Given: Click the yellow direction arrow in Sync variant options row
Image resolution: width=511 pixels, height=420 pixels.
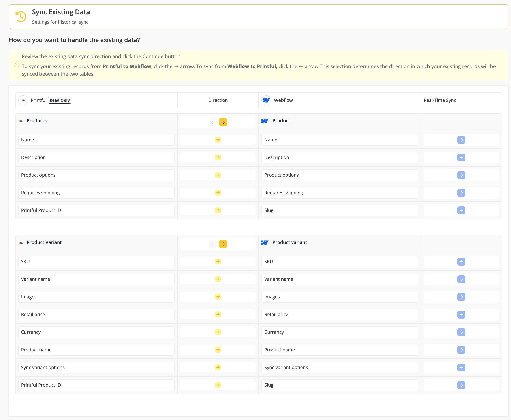Looking at the screenshot, I should click(218, 367).
